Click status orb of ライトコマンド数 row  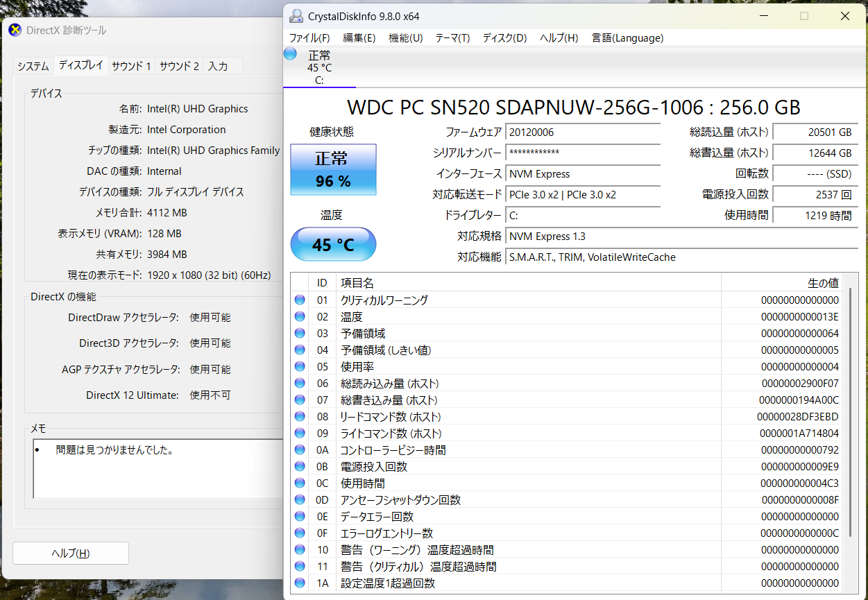click(x=300, y=434)
